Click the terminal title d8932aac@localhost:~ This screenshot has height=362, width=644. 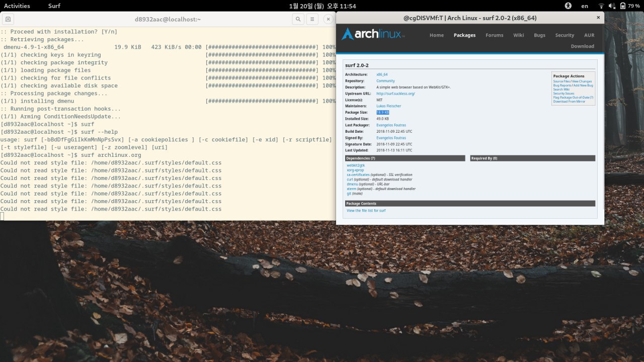tap(168, 19)
